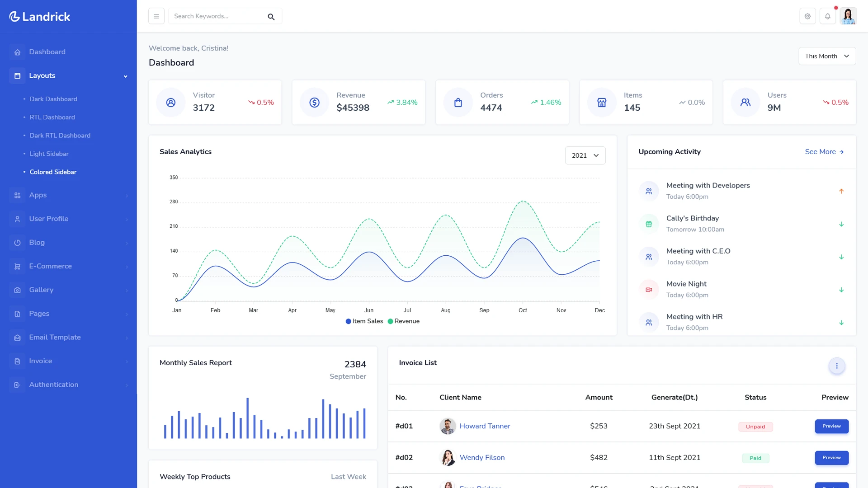Click the See More link

824,152
